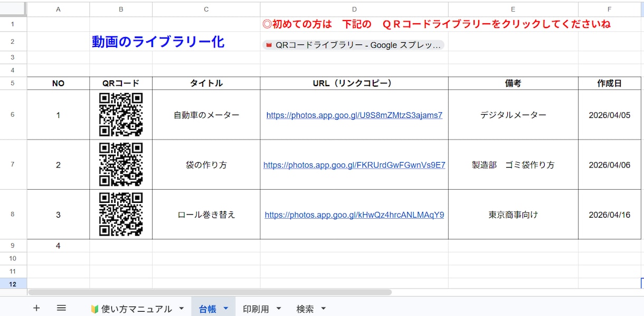
Task: Select the NO cell containing 4
Action: click(58, 246)
